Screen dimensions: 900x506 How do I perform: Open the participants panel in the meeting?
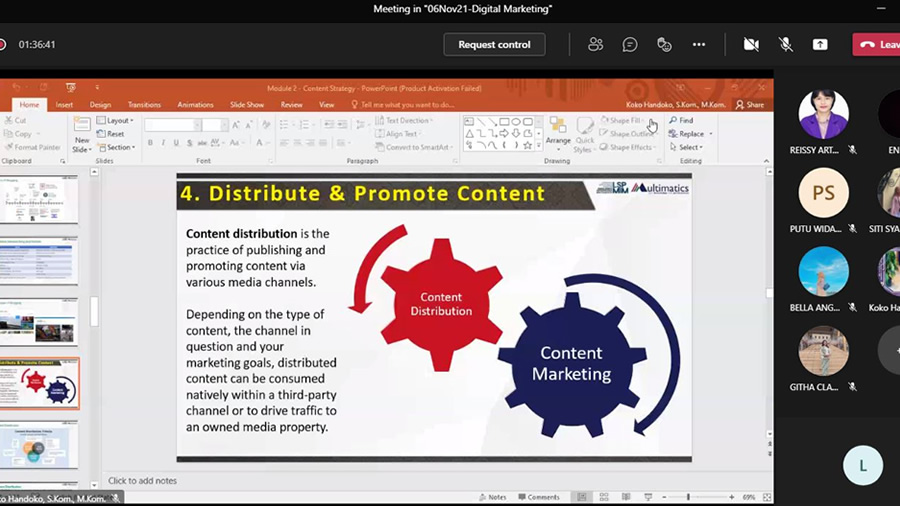tap(596, 44)
